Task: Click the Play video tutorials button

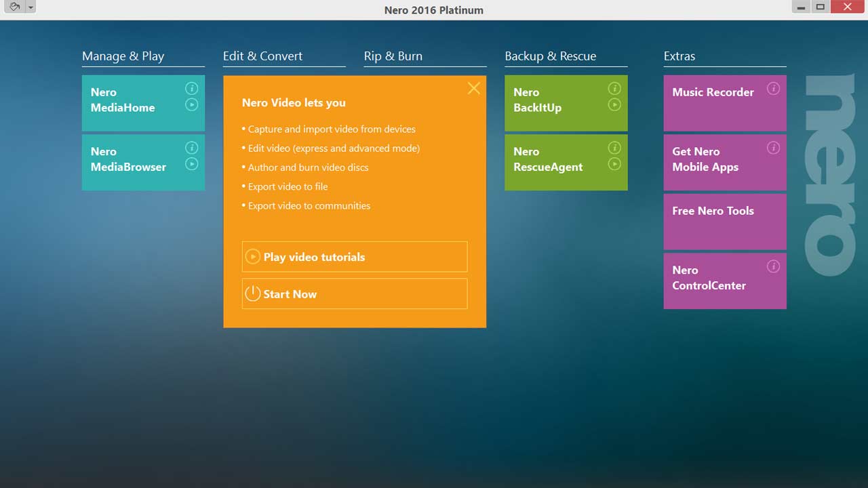Action: tap(355, 257)
